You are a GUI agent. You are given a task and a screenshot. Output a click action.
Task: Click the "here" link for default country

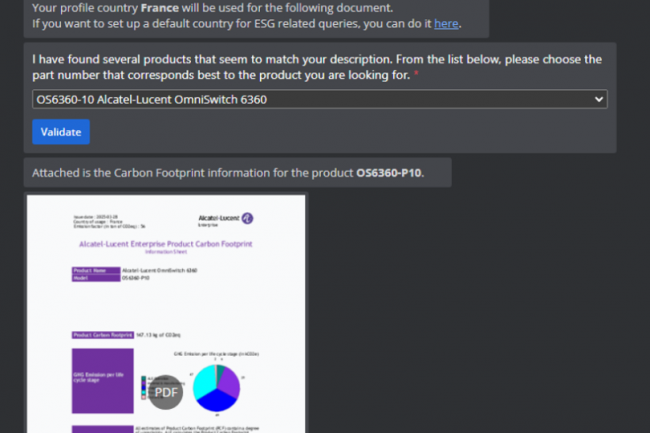pyautogui.click(x=446, y=23)
